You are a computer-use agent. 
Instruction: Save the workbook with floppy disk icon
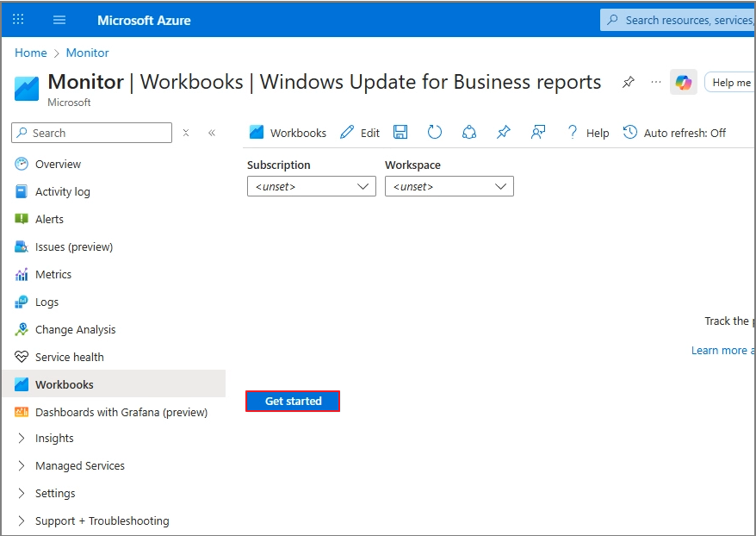point(400,132)
